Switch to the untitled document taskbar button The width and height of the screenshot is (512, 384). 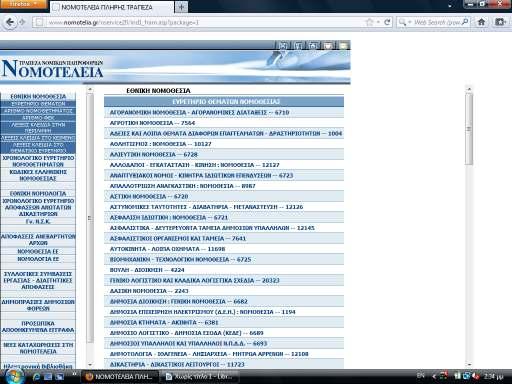point(200,377)
